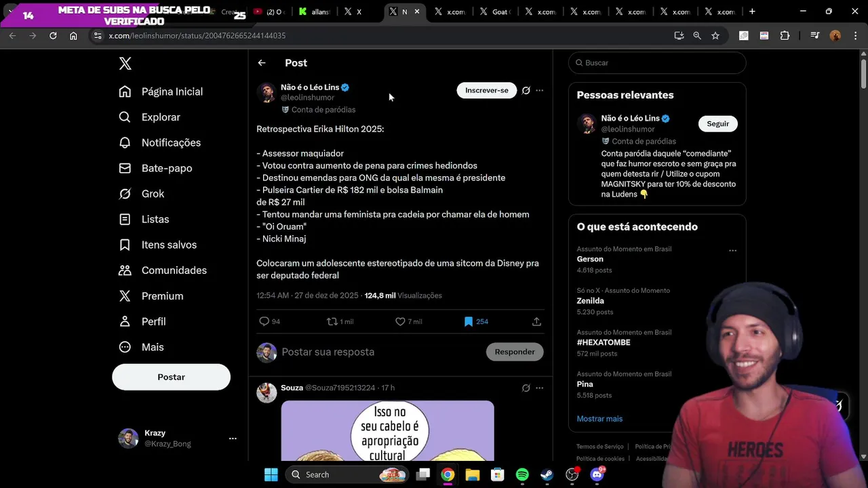Screen dimensions: 868x488
Task: Open Krazy account options menu
Action: (233, 439)
